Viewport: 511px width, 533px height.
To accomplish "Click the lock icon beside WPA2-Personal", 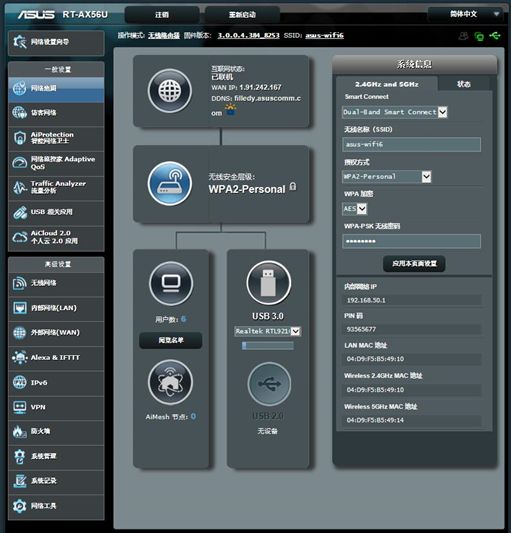I will coord(293,187).
